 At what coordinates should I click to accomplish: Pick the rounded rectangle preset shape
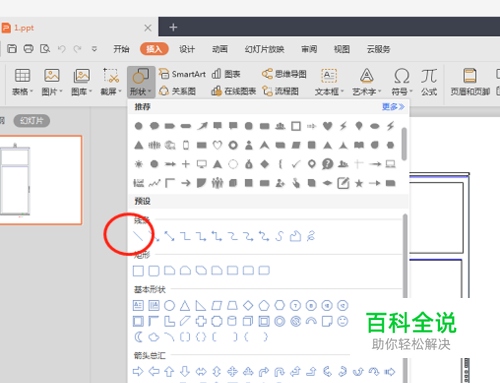coord(154,271)
